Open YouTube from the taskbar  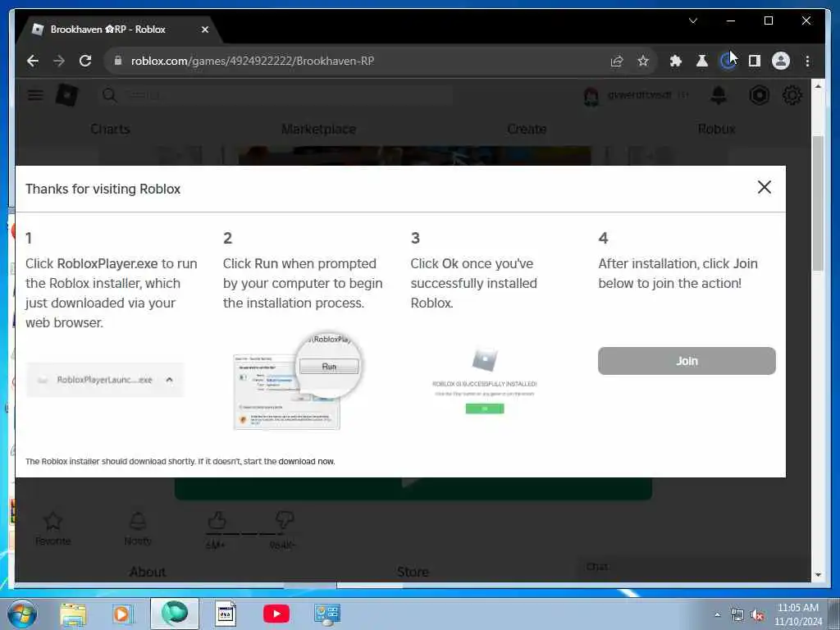click(276, 614)
